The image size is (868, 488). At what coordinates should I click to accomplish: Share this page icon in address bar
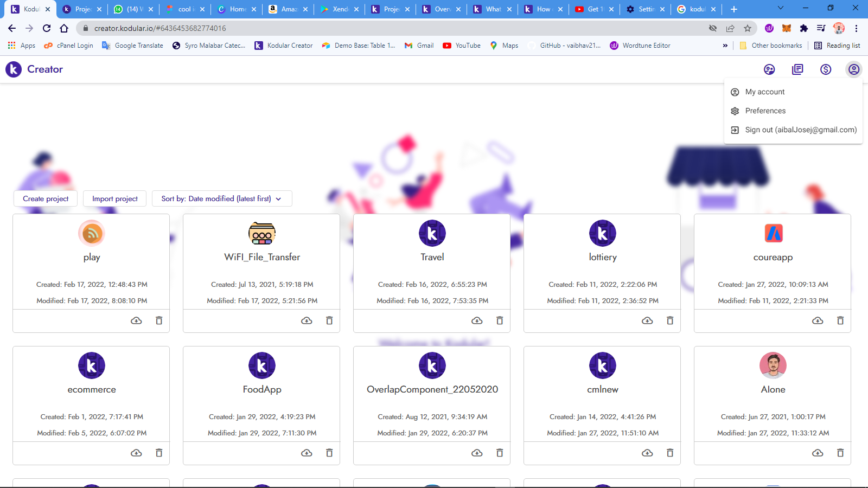click(730, 28)
